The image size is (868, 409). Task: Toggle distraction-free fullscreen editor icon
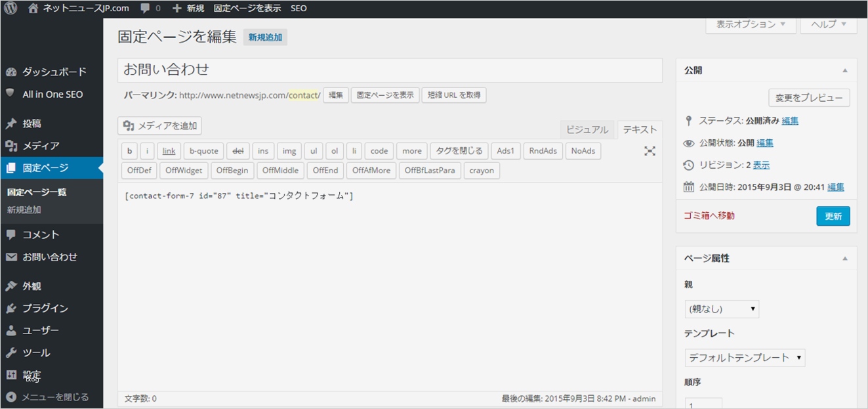tap(650, 151)
